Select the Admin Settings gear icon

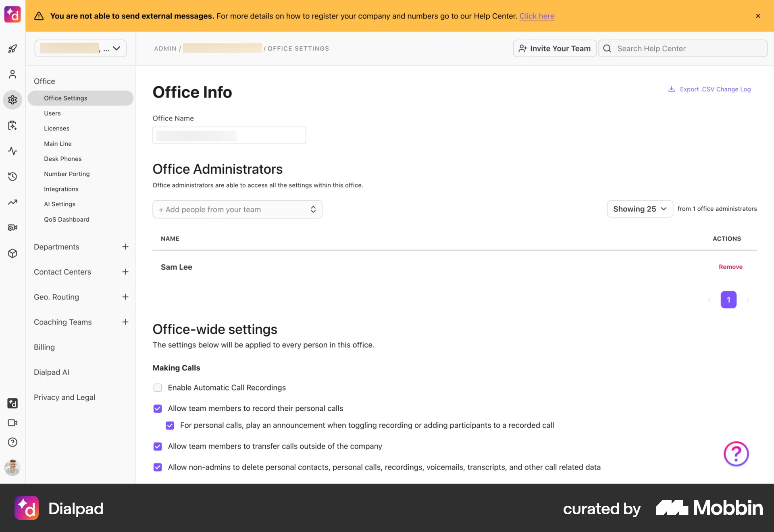tap(12, 100)
